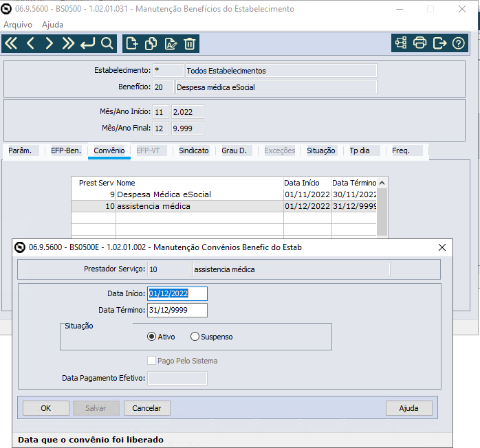Viewport: 480px width, 448px height.
Task: Go to next record arrow
Action: point(49,44)
